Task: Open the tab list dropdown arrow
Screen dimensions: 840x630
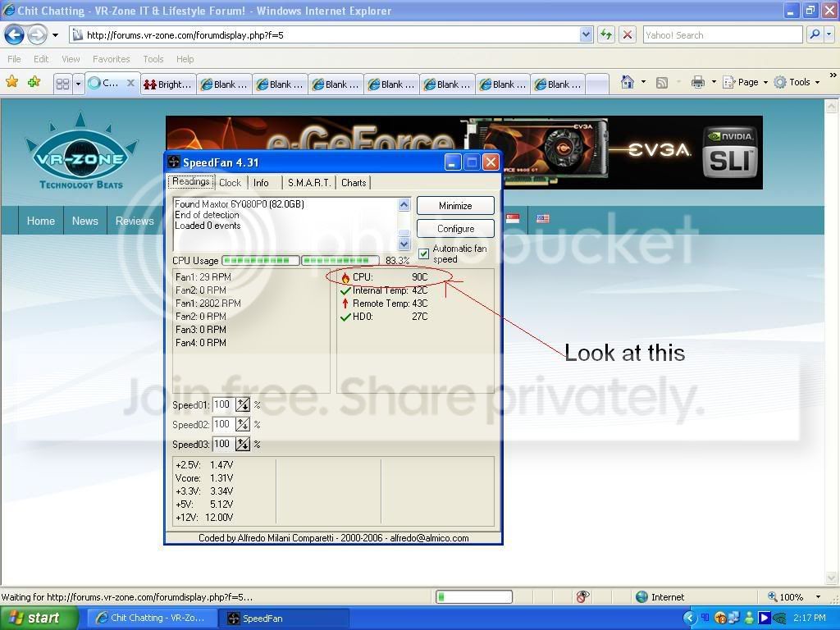Action: click(x=78, y=84)
